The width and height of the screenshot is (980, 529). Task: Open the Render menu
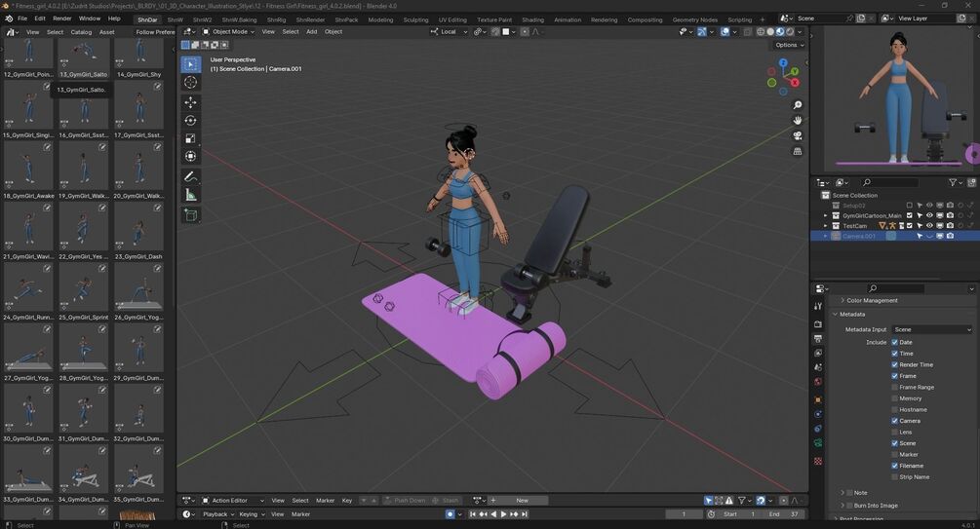[61, 19]
